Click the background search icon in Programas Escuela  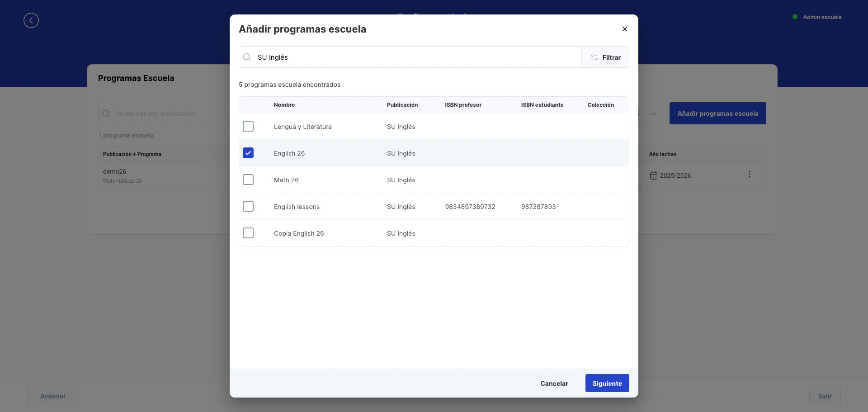(x=106, y=114)
